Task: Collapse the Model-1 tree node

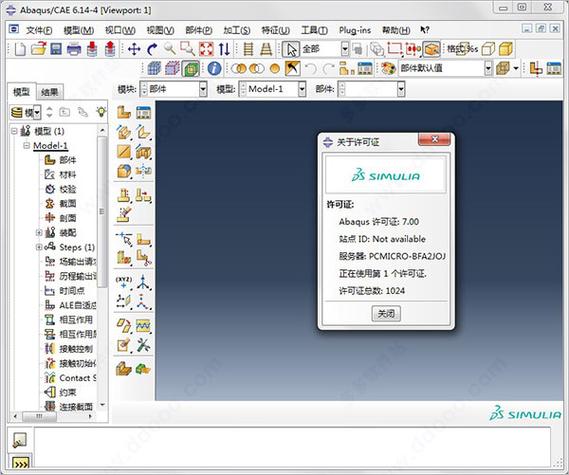Action: (26, 146)
